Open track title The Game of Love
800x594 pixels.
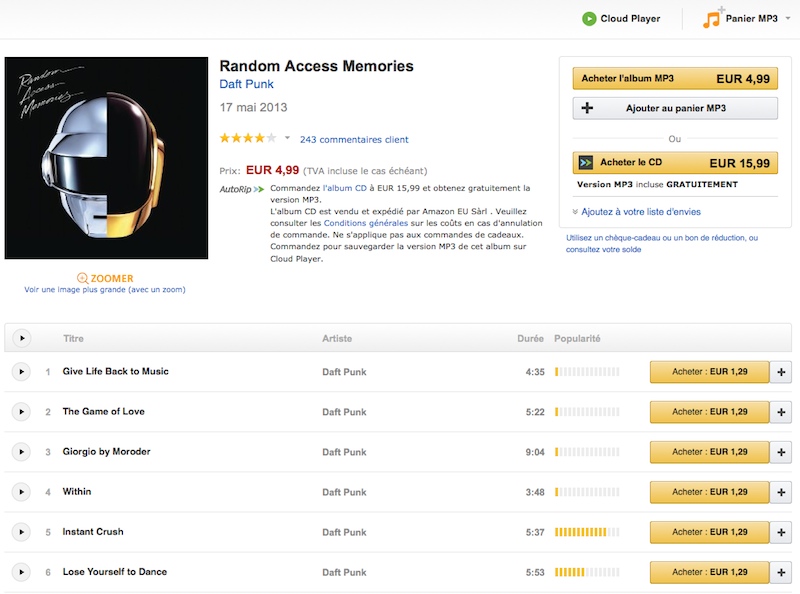(104, 411)
